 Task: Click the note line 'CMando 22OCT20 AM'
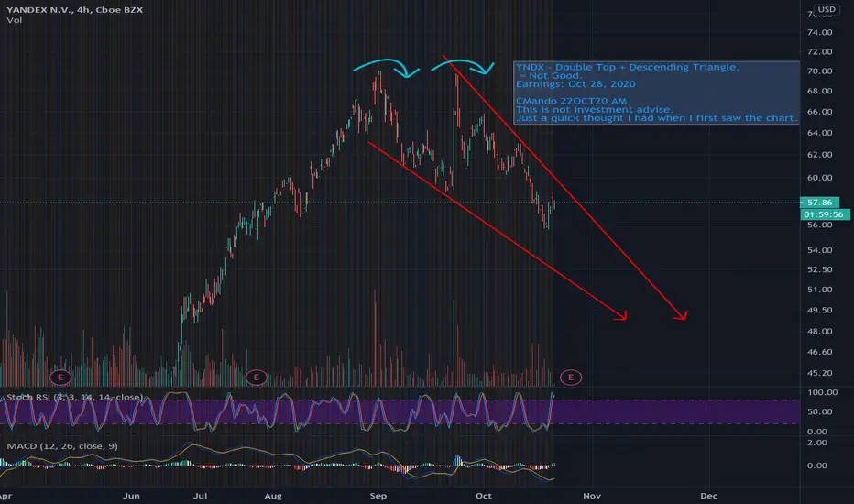click(x=572, y=101)
